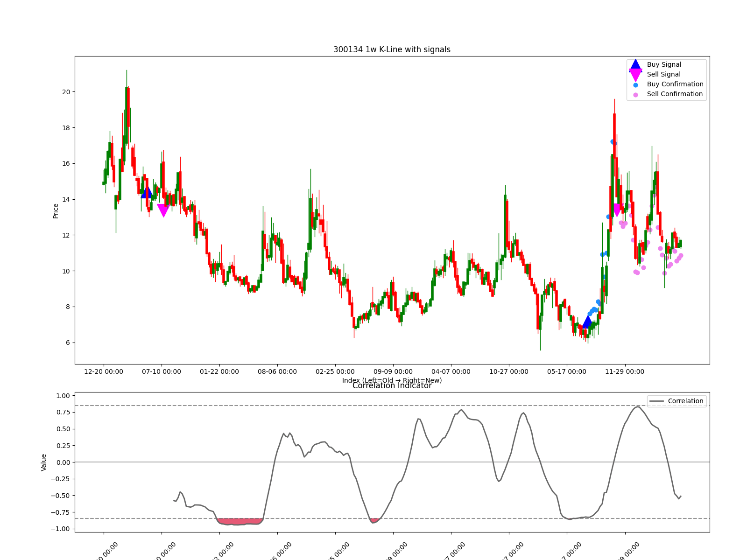Click the 'Sell Confirmation' legend label
The height and width of the screenshot is (560, 747).
tap(675, 94)
